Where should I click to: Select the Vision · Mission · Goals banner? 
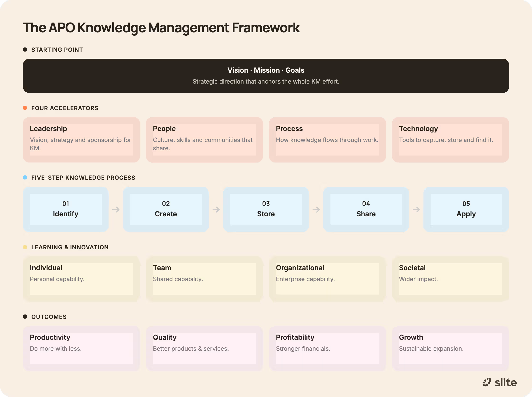click(266, 76)
